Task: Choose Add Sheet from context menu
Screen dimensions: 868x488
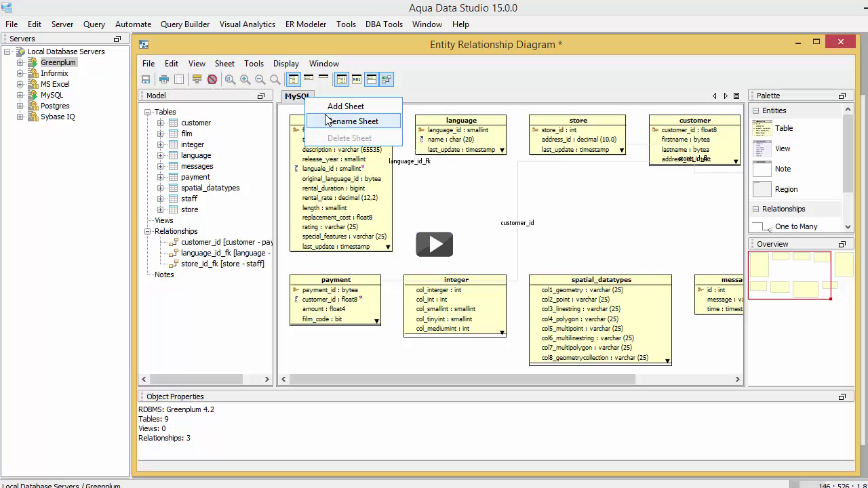Action: pyautogui.click(x=346, y=106)
